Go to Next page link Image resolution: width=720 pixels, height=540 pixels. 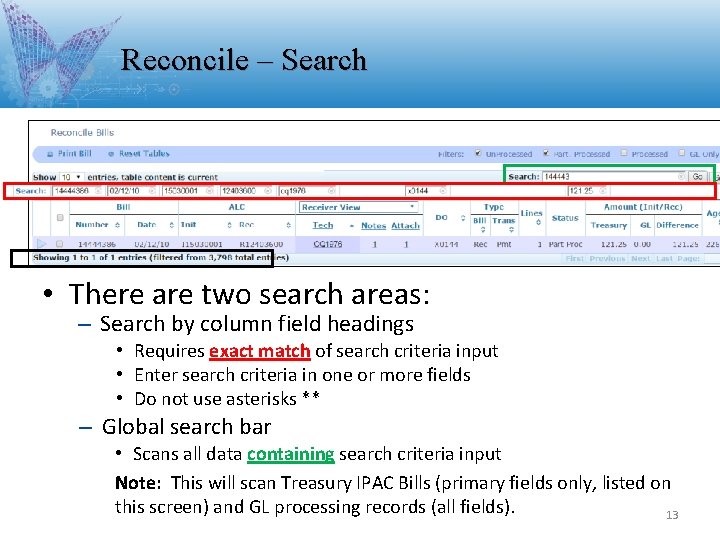pos(641,259)
